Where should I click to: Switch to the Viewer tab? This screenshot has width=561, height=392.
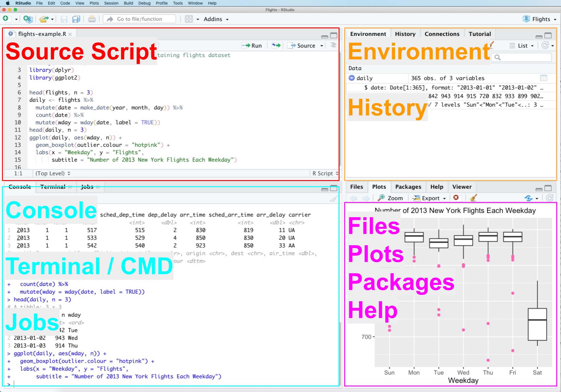(x=462, y=187)
